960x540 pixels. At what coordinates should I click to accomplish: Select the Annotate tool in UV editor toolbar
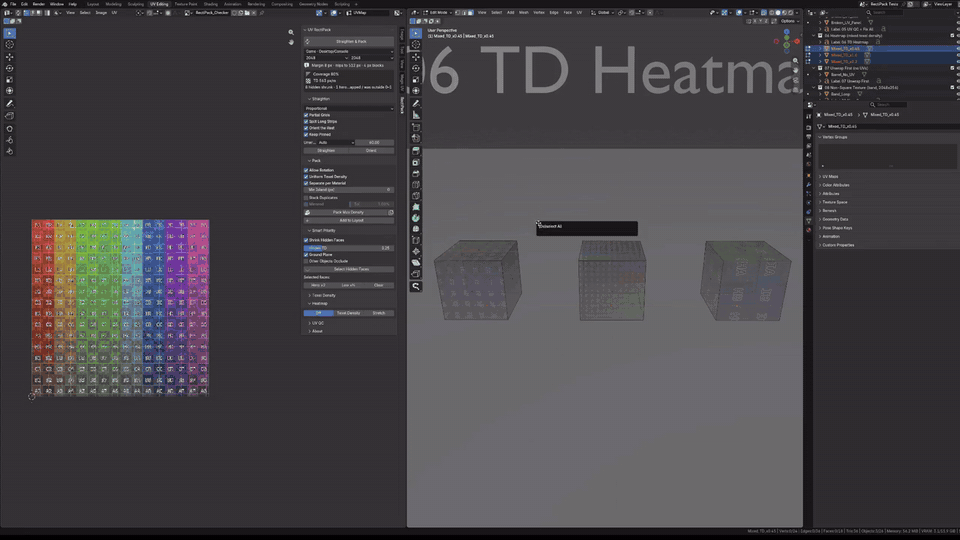coord(9,103)
